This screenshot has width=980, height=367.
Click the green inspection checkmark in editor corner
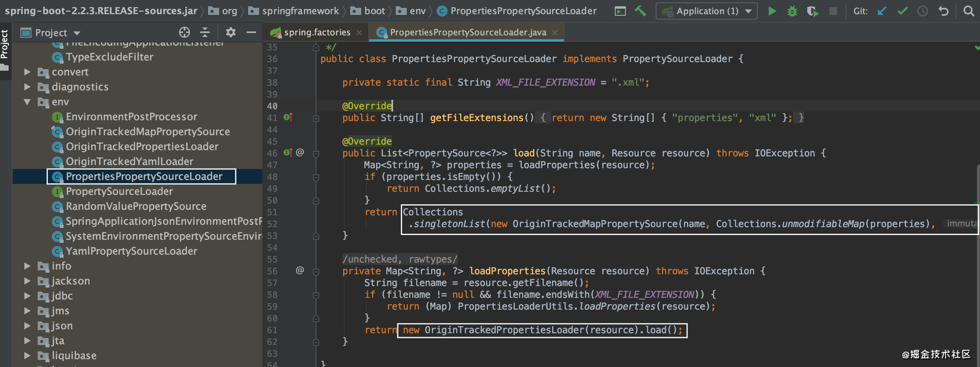click(x=976, y=48)
